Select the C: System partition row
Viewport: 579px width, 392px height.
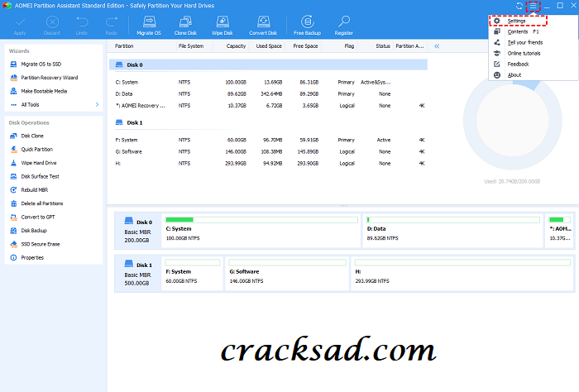[269, 83]
